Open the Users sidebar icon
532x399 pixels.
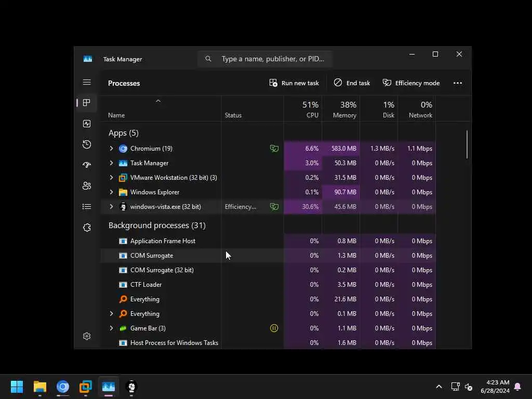[x=87, y=186]
